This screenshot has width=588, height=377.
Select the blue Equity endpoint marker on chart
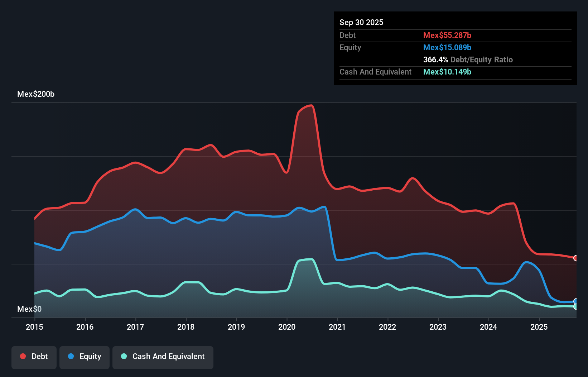pos(575,301)
